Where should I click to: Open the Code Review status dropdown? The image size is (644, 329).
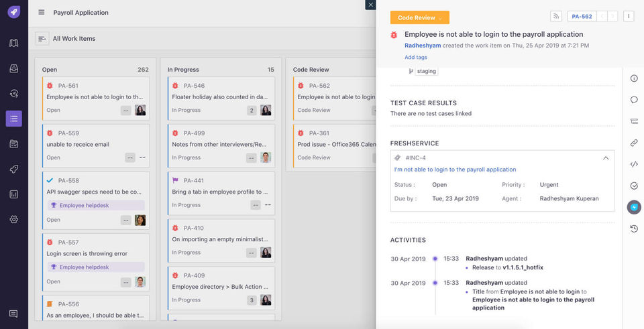[x=420, y=17]
